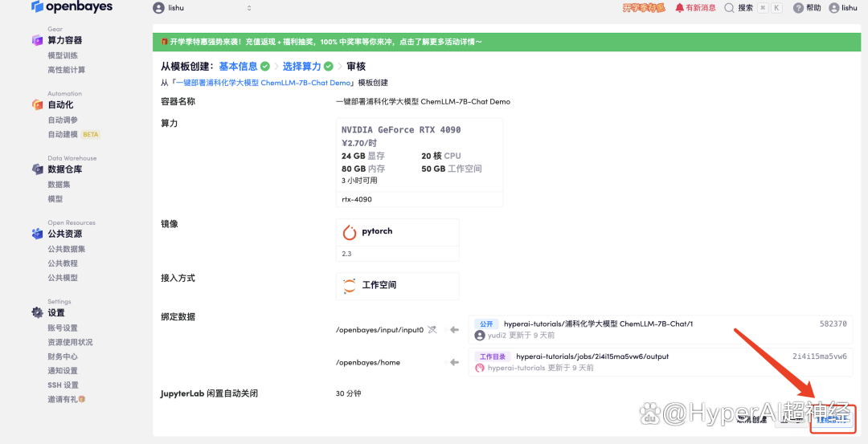Click 取消创建 button
The width and height of the screenshot is (868, 444).
pos(751,420)
